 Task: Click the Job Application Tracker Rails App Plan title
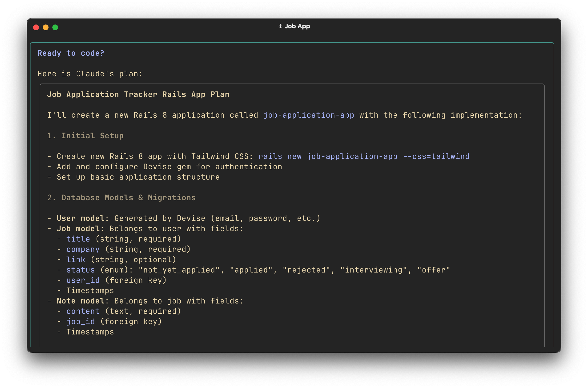pos(138,95)
